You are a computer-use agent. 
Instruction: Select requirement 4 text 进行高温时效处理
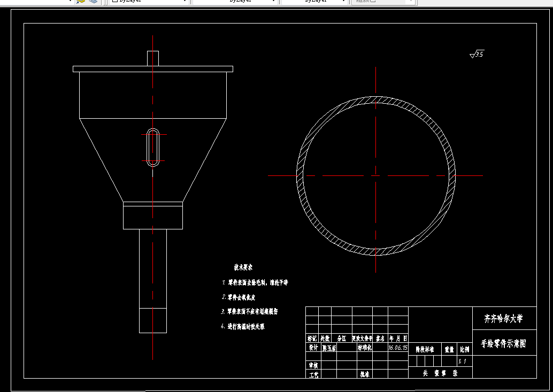pos(246,326)
